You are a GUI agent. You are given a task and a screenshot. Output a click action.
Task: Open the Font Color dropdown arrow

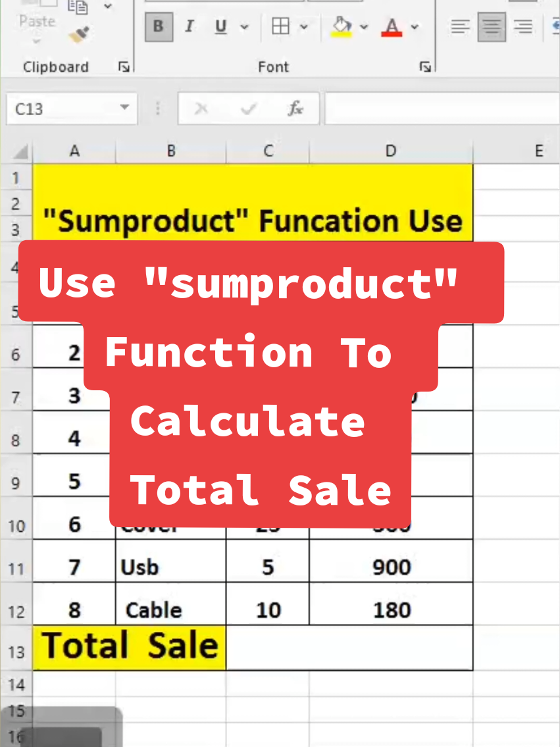coord(415,27)
